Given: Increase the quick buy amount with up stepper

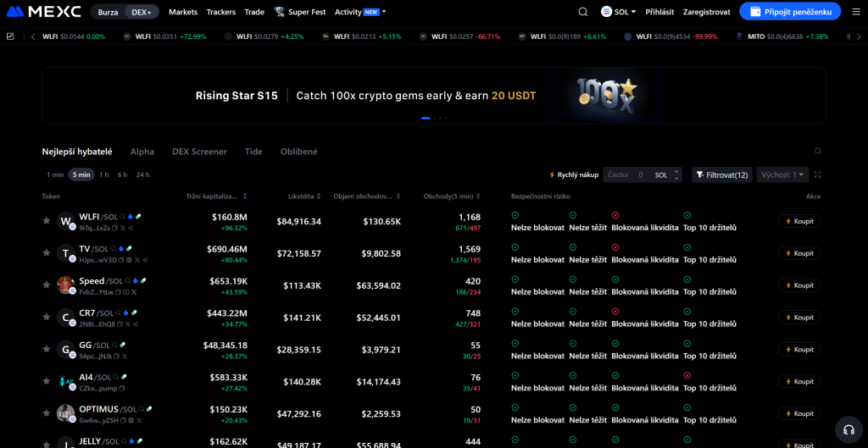Looking at the screenshot, I should pyautogui.click(x=676, y=171).
